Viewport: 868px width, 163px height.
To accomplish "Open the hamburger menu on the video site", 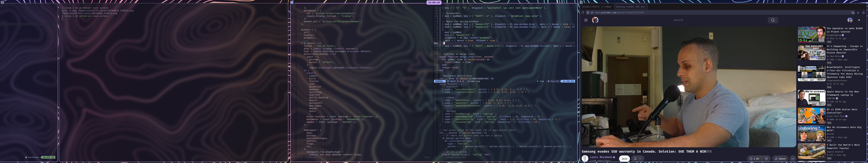I will click(586, 20).
